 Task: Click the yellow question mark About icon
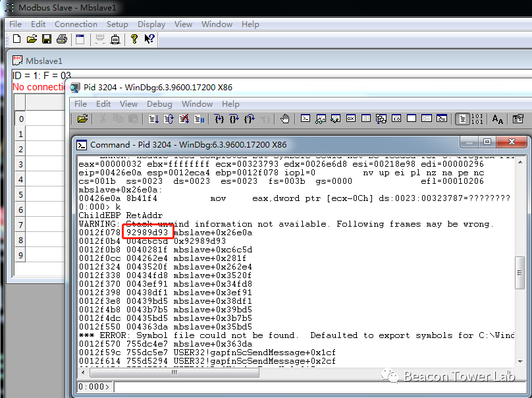point(134,40)
